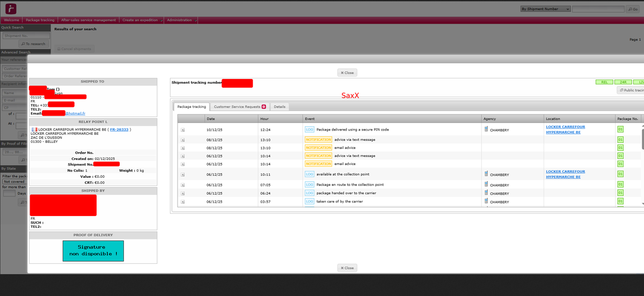Click the recipient hotmail email link
The height and width of the screenshot is (296, 644).
76,113
